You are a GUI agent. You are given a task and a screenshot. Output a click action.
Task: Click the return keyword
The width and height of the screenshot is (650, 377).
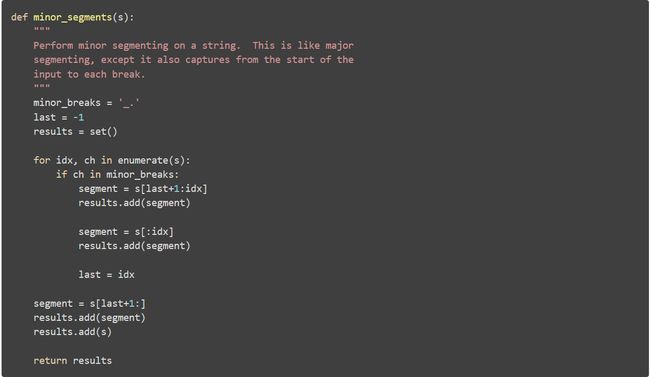[x=50, y=361]
